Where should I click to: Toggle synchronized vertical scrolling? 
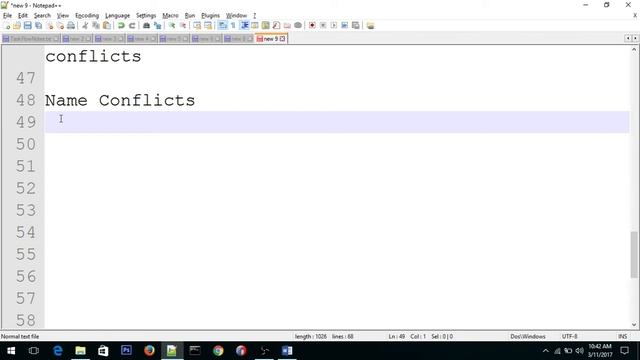[197, 26]
